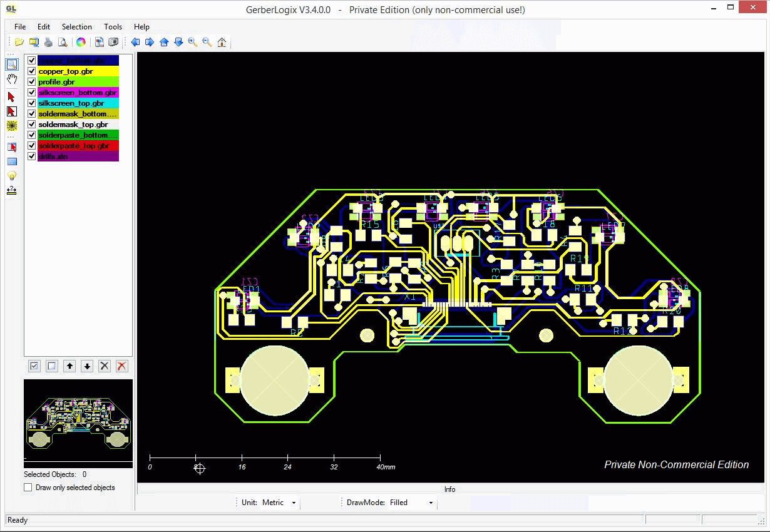770x532 pixels.
Task: Toggle visibility of soldermask_top.gbr layer
Action: tap(31, 125)
